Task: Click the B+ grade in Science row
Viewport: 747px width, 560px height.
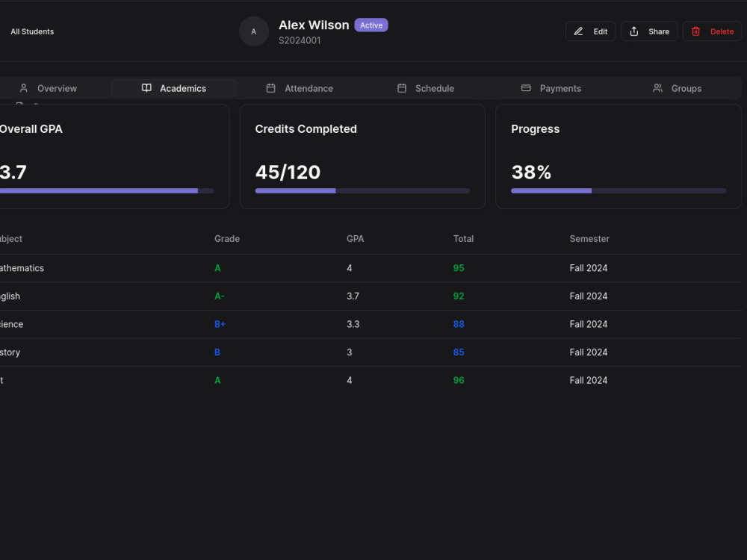Action: coord(220,324)
